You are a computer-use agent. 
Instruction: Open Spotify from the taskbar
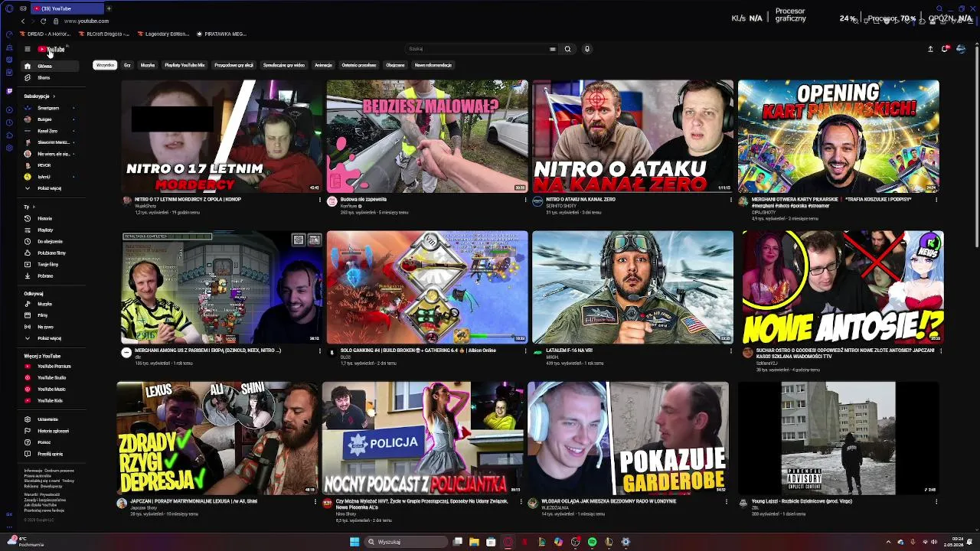[592, 542]
